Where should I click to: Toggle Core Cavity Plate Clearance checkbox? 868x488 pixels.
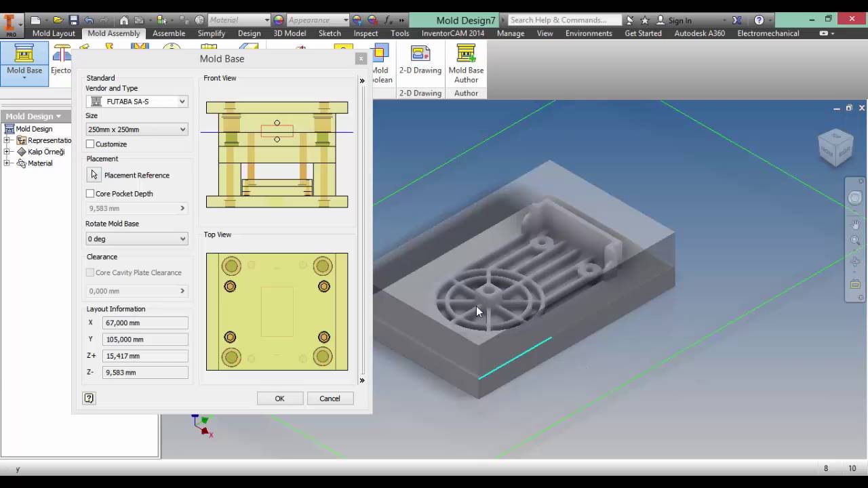(x=90, y=272)
